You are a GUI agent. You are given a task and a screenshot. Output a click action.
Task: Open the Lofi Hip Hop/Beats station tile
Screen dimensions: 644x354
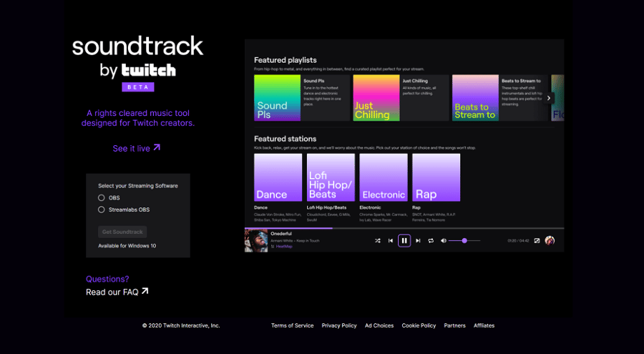[x=331, y=177]
